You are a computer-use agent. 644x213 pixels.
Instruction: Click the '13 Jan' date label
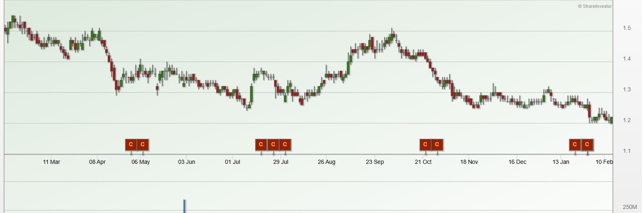[561, 162]
